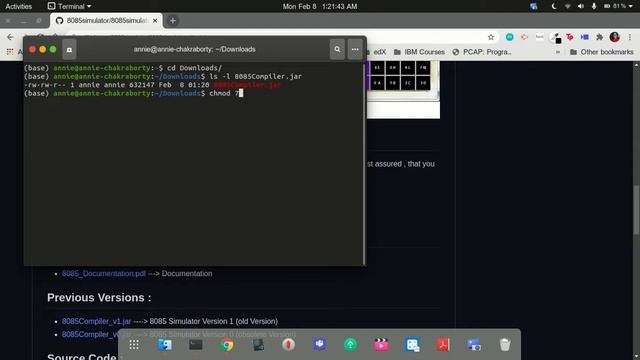The width and height of the screenshot is (640, 360).
Task: Open the terminal search button
Action: coord(337,49)
